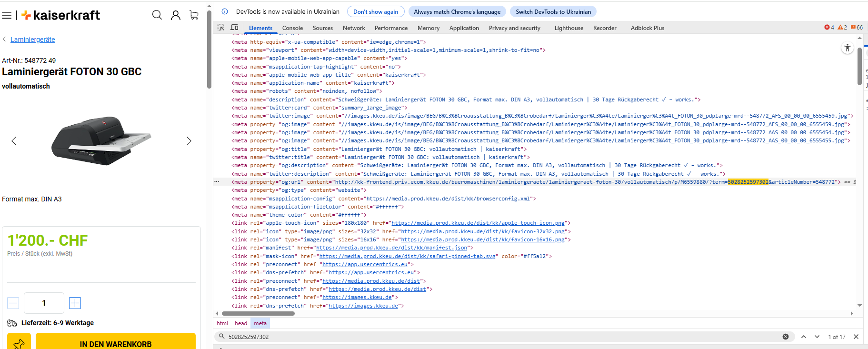The height and width of the screenshot is (349, 868).
Task: Open ellipsis actions on selected og:url line
Action: coord(217,182)
